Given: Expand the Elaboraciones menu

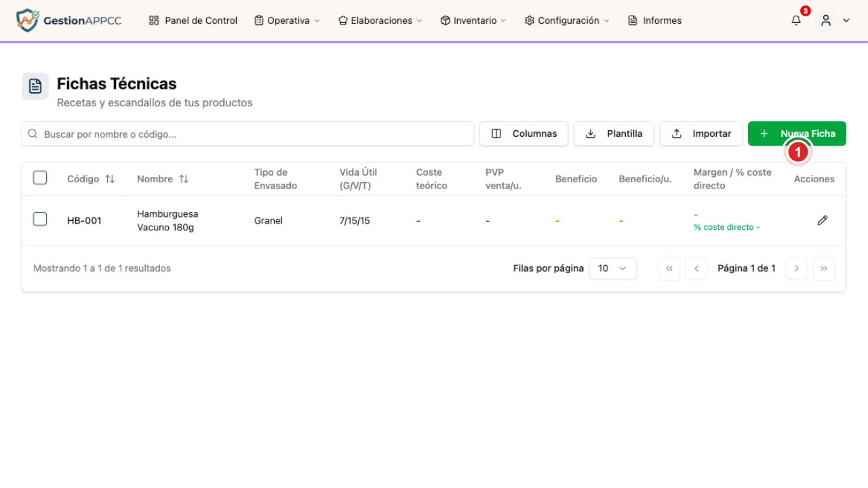Looking at the screenshot, I should pyautogui.click(x=380, y=20).
